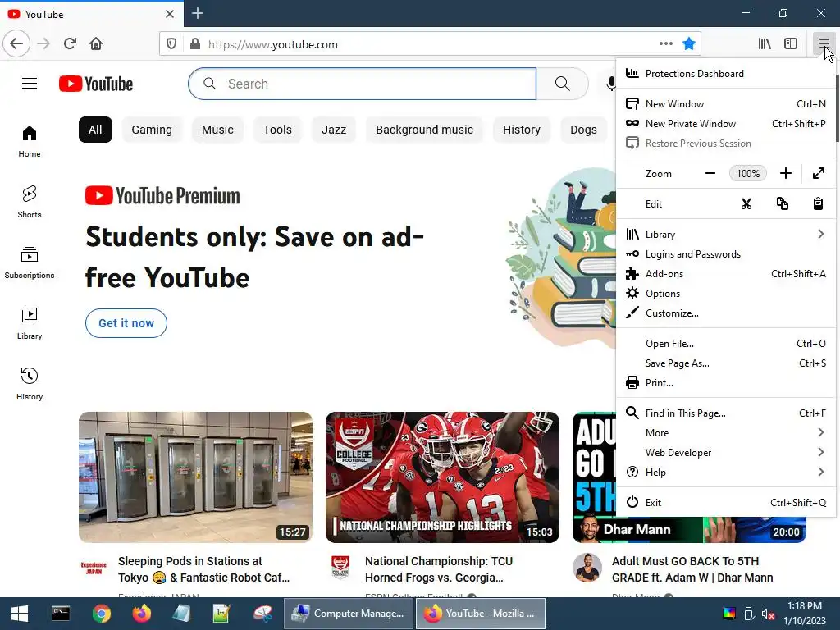Viewport: 840px width, 630px height.
Task: Open Add-ons from the menu
Action: (x=726, y=274)
